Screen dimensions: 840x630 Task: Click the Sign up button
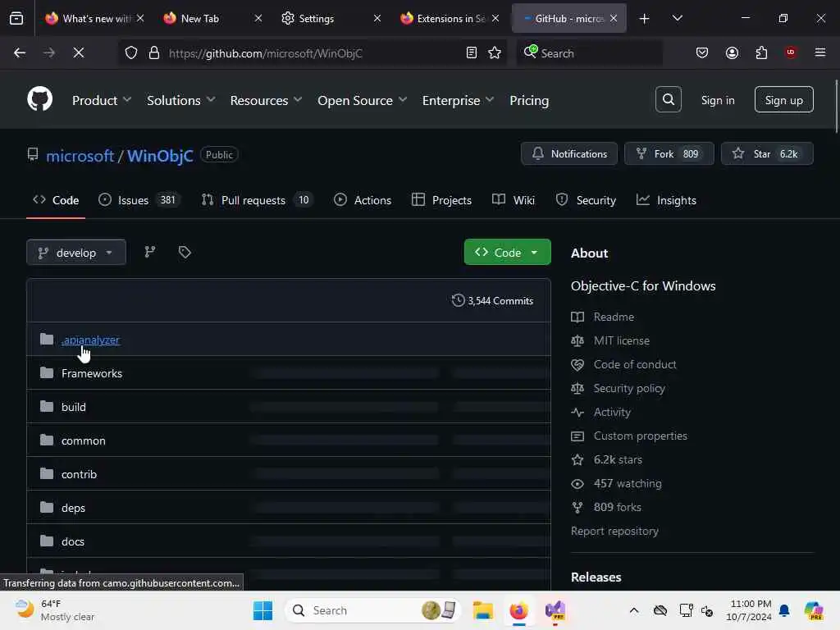click(783, 99)
